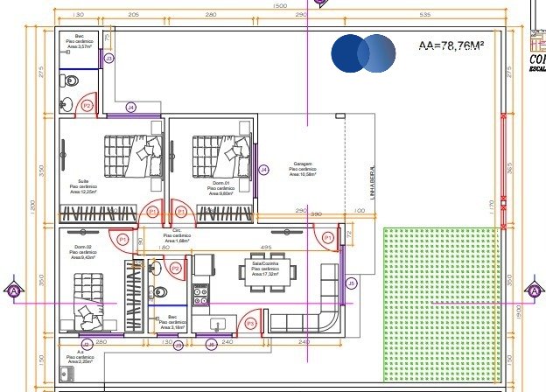Click the LINHA BEIRAL vertical label
Image resolution: width=546 pixels, height=392 pixels.
372,183
